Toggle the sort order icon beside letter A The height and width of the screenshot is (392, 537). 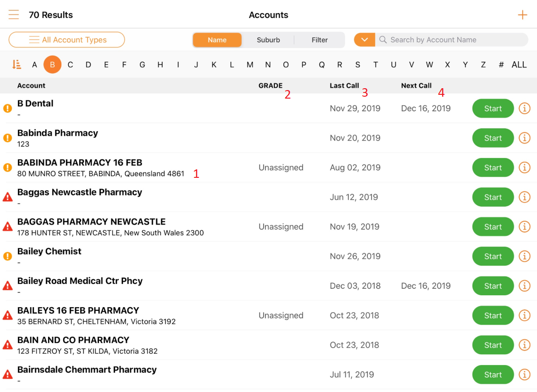click(17, 65)
